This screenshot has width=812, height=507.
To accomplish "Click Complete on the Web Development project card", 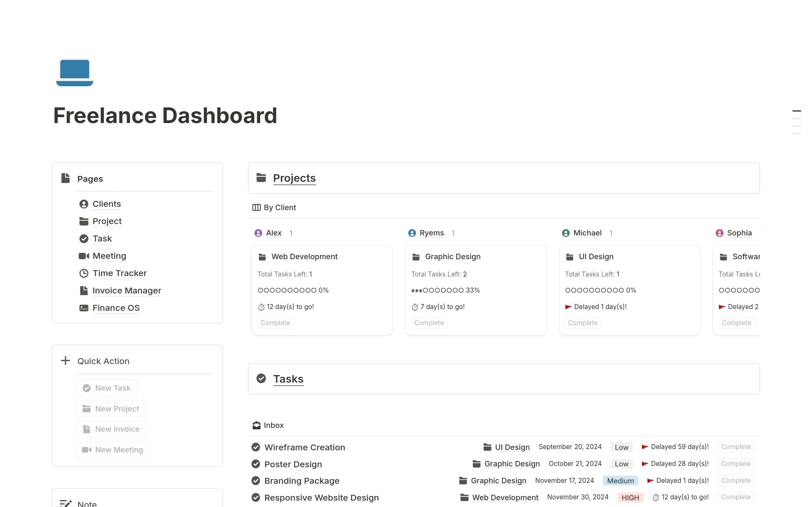I will [275, 323].
